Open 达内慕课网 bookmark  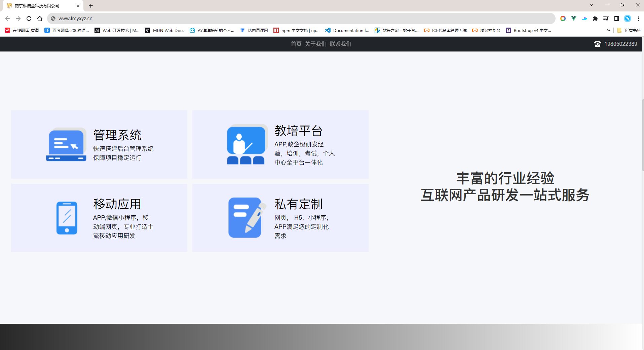(254, 30)
